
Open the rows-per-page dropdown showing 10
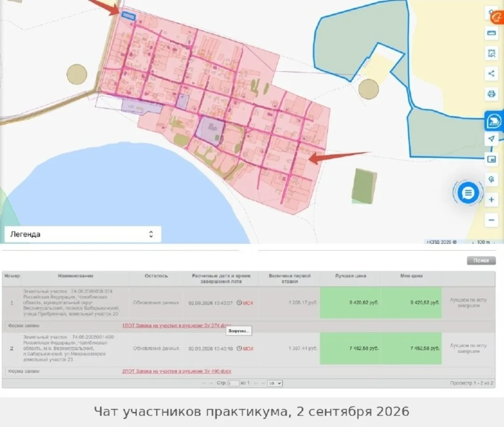[x=275, y=383]
